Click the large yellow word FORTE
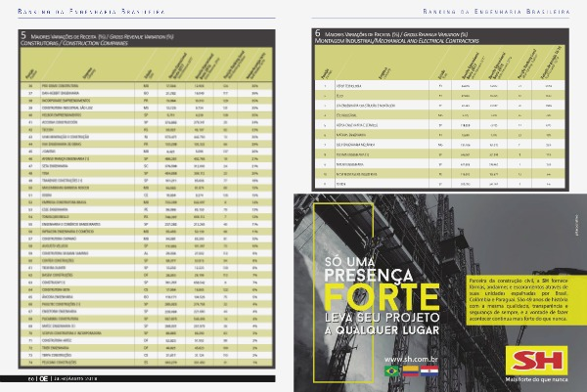The width and height of the screenshot is (587, 392). point(382,297)
